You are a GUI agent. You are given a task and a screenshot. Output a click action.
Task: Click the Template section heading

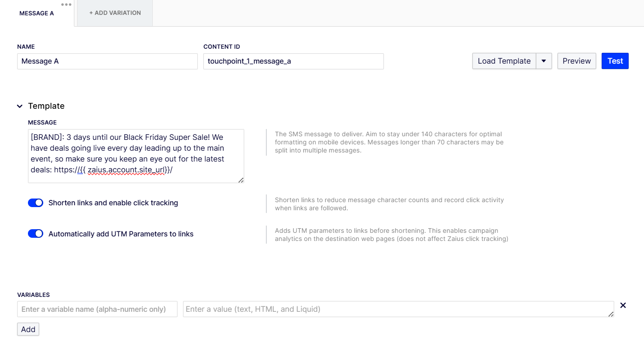46,106
